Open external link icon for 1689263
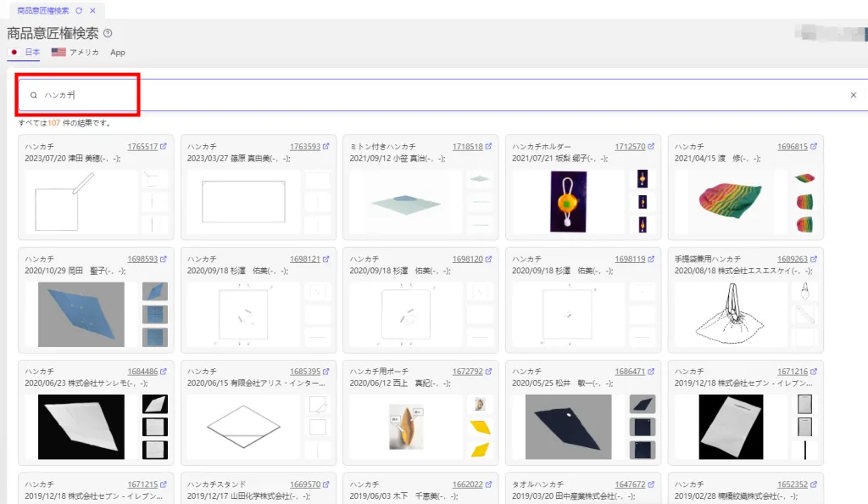Viewport: 868px width, 504px height. click(813, 259)
